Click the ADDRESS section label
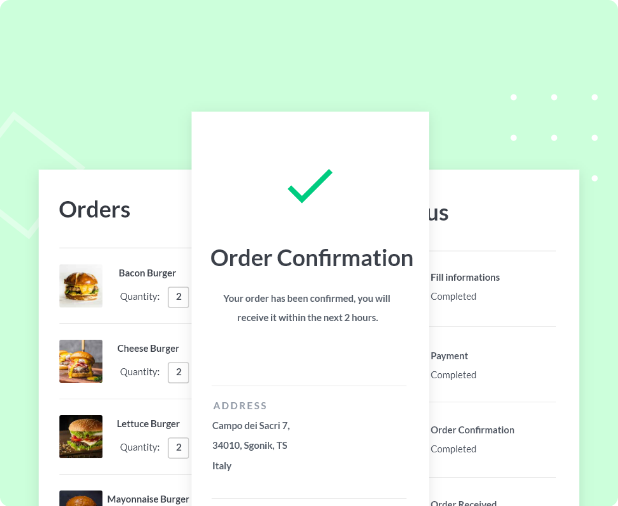Screen dimensions: 618x506 [x=240, y=406]
